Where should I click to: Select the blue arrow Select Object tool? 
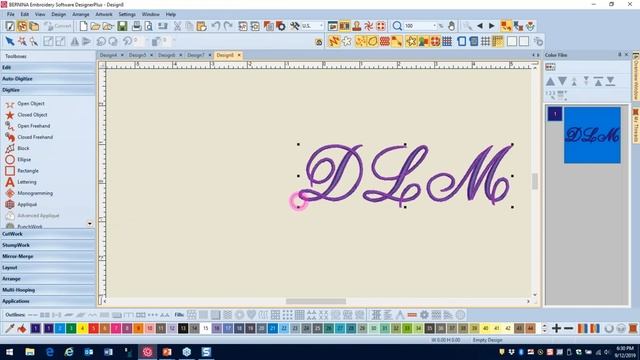[10, 41]
